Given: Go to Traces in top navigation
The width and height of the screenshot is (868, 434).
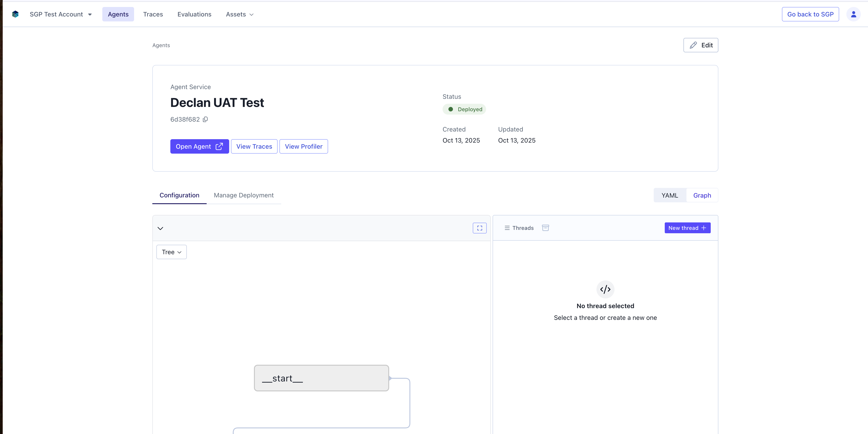Looking at the screenshot, I should coord(153,14).
